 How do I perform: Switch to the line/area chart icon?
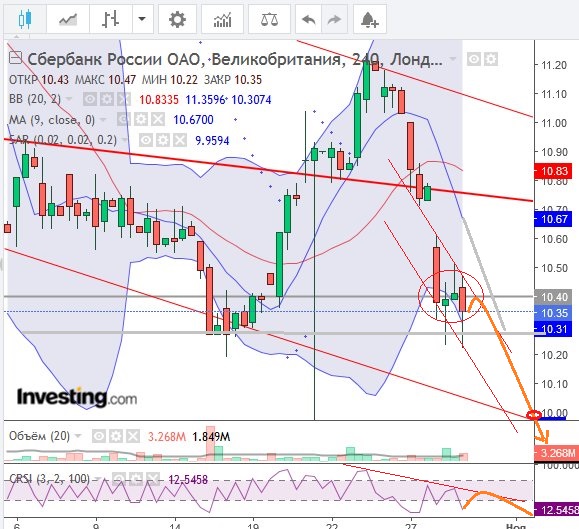click(68, 19)
